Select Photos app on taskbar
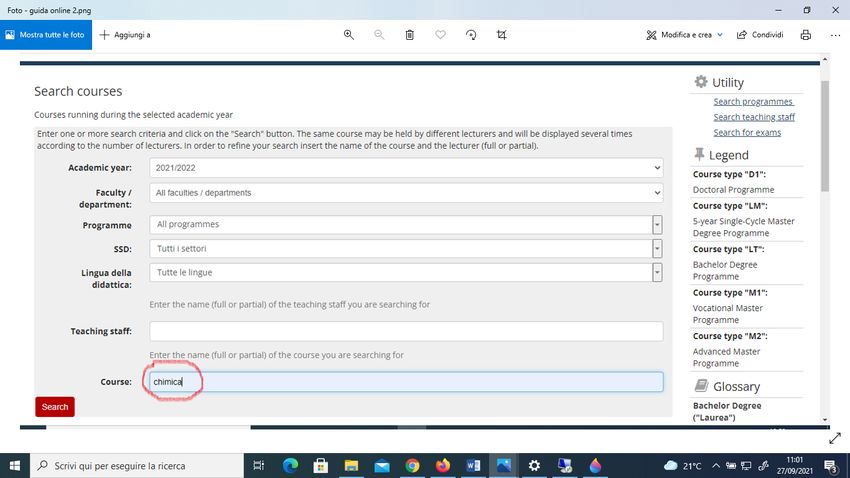850x478 pixels. pyautogui.click(x=504, y=466)
